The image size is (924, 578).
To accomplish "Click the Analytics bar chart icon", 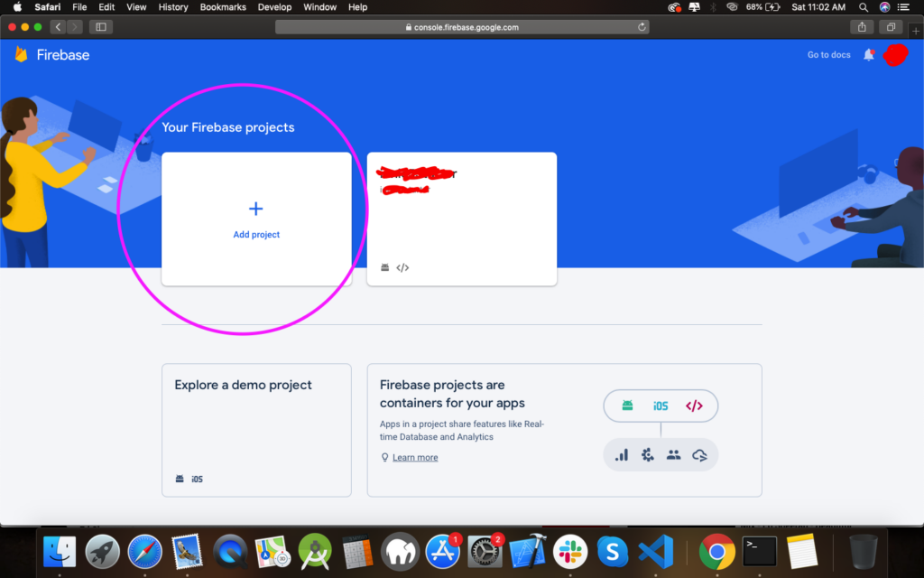I will point(621,454).
